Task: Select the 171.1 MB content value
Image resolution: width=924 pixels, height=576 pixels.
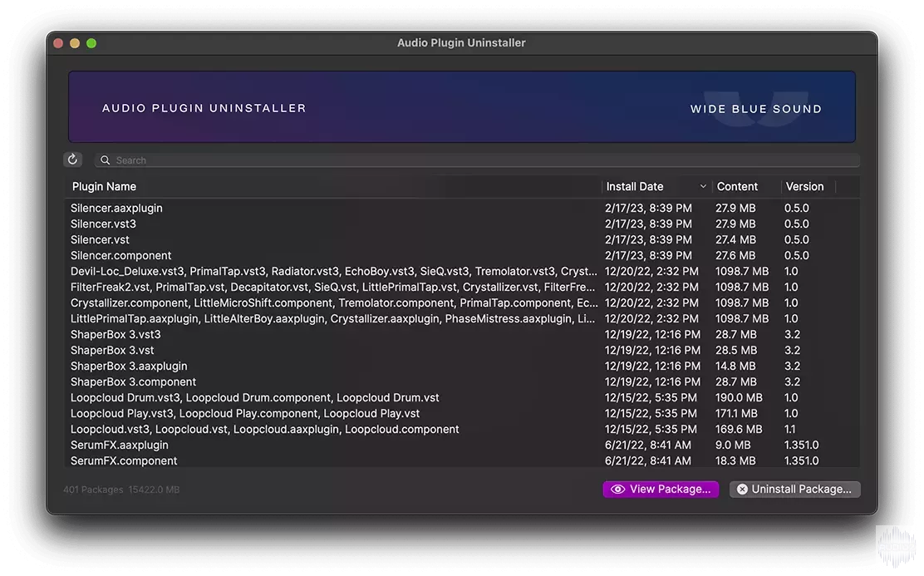Action: pyautogui.click(x=736, y=414)
